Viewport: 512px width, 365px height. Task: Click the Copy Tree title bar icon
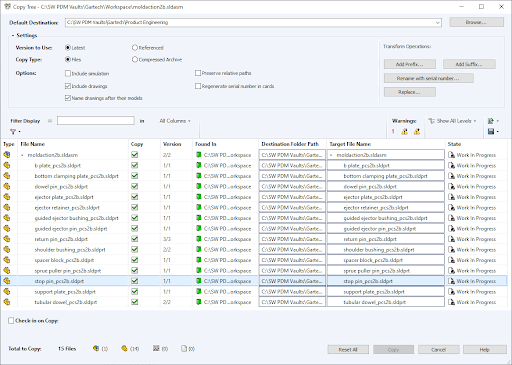[x=7, y=6]
